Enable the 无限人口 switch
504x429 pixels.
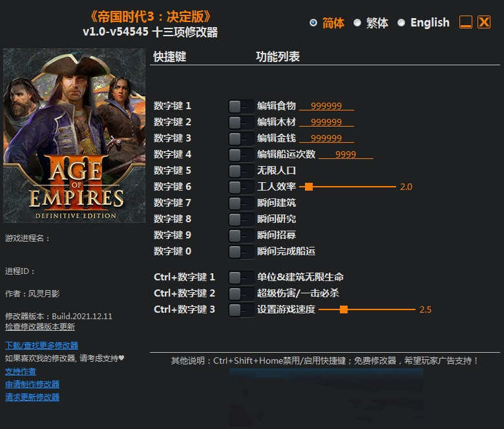click(x=241, y=171)
